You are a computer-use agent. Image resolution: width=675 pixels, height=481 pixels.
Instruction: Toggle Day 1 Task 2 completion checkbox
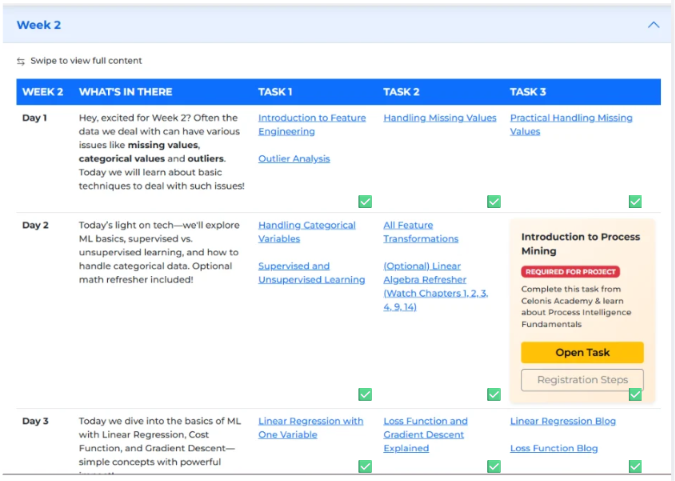click(x=493, y=201)
